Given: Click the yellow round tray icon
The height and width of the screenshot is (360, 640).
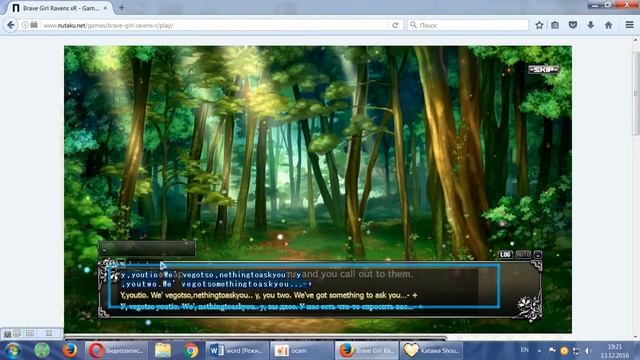Looking at the screenshot, I should point(564,351).
